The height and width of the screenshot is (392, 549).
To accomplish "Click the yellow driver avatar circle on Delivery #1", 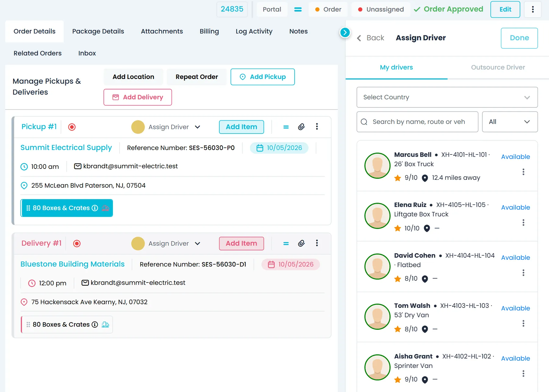I will pyautogui.click(x=138, y=244).
